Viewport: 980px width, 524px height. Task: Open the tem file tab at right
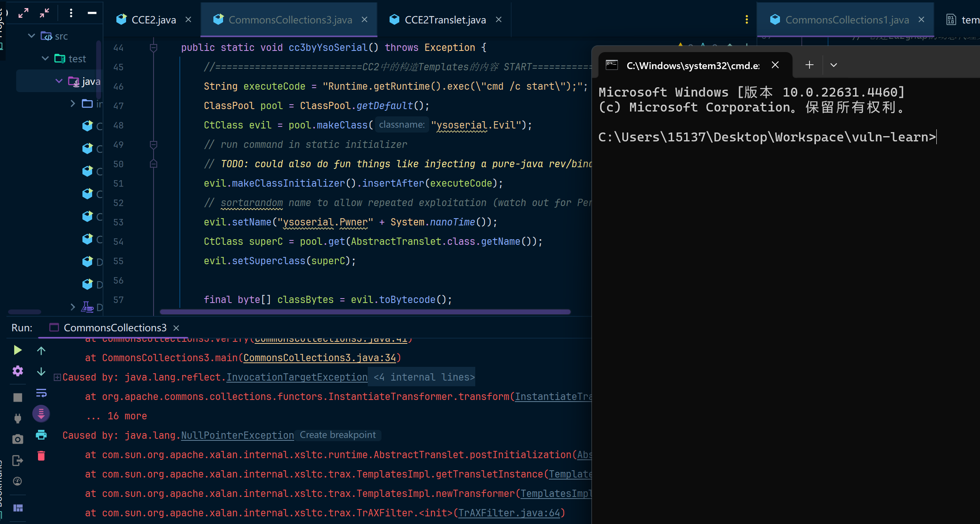(963, 20)
